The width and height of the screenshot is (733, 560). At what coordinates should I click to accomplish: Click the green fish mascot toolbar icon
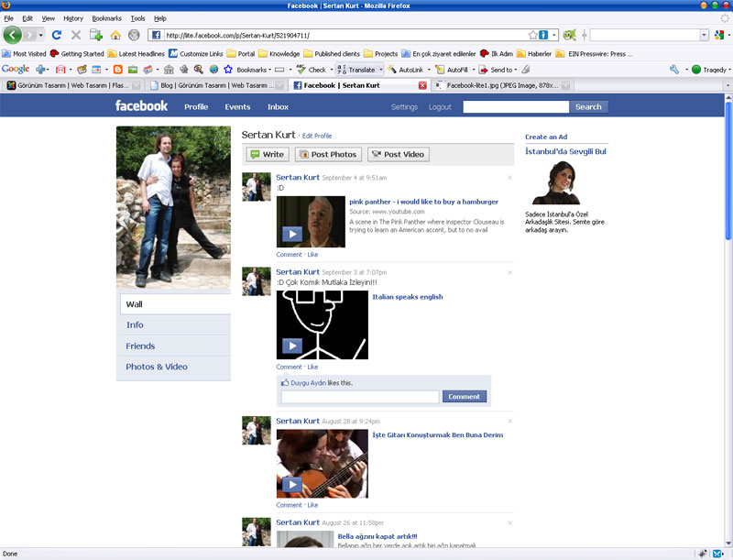tap(569, 35)
